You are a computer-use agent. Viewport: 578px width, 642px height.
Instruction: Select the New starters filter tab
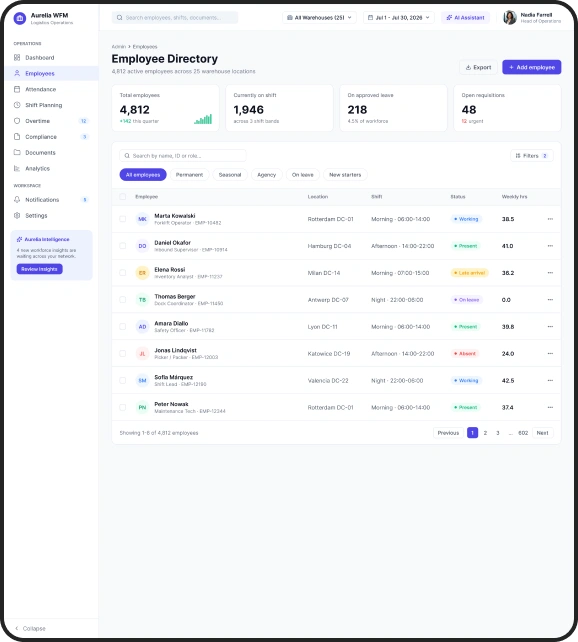point(345,175)
